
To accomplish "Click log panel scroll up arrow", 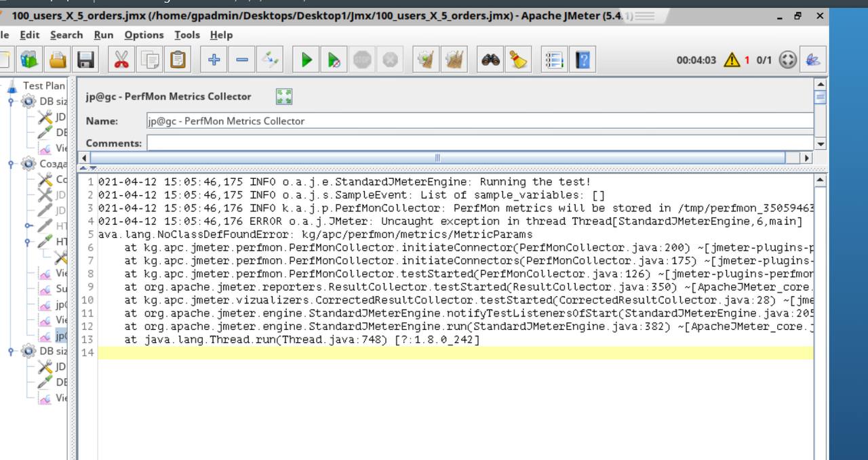I will point(821,181).
